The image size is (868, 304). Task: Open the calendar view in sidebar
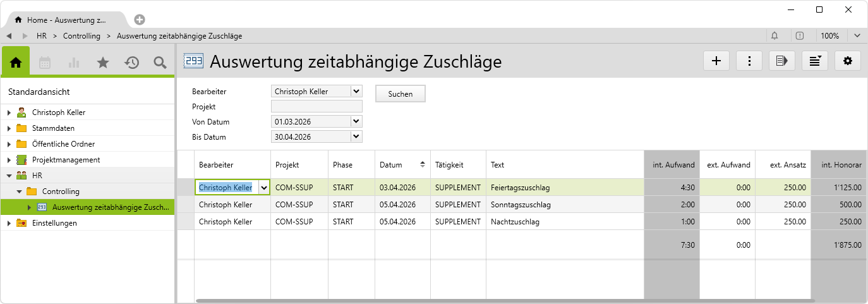click(x=45, y=62)
